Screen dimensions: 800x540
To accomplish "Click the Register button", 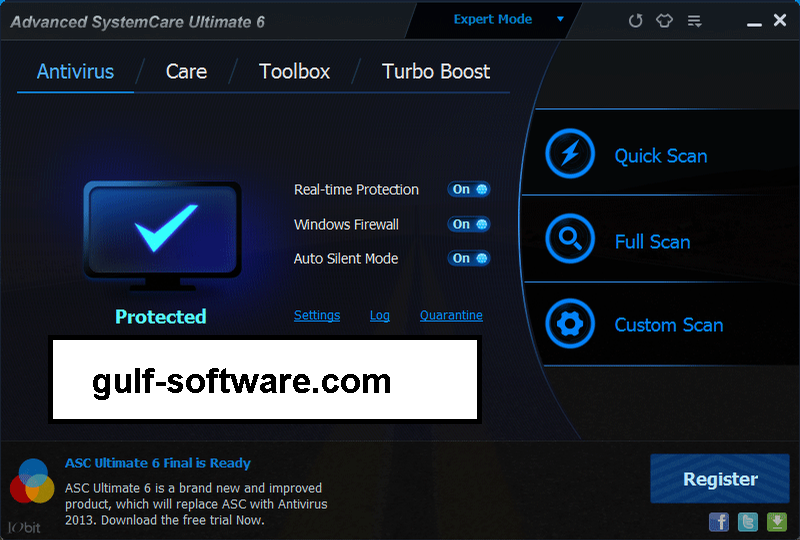I will coord(720,479).
